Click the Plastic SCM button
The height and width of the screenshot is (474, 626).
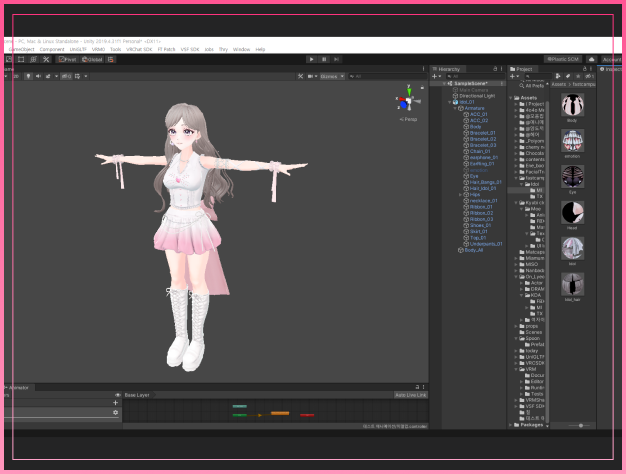pyautogui.click(x=563, y=59)
